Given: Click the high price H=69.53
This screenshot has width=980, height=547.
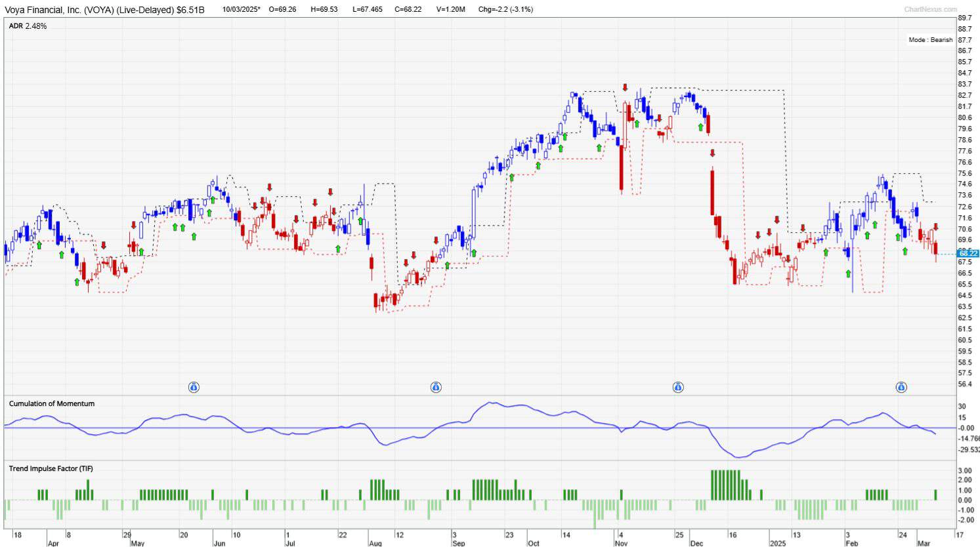Looking at the screenshot, I should coord(324,10).
